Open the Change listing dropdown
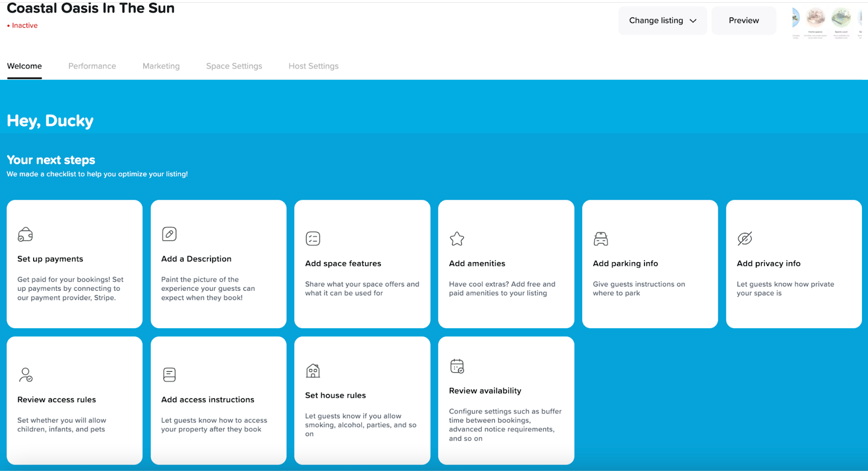The width and height of the screenshot is (868, 471). 662,21
